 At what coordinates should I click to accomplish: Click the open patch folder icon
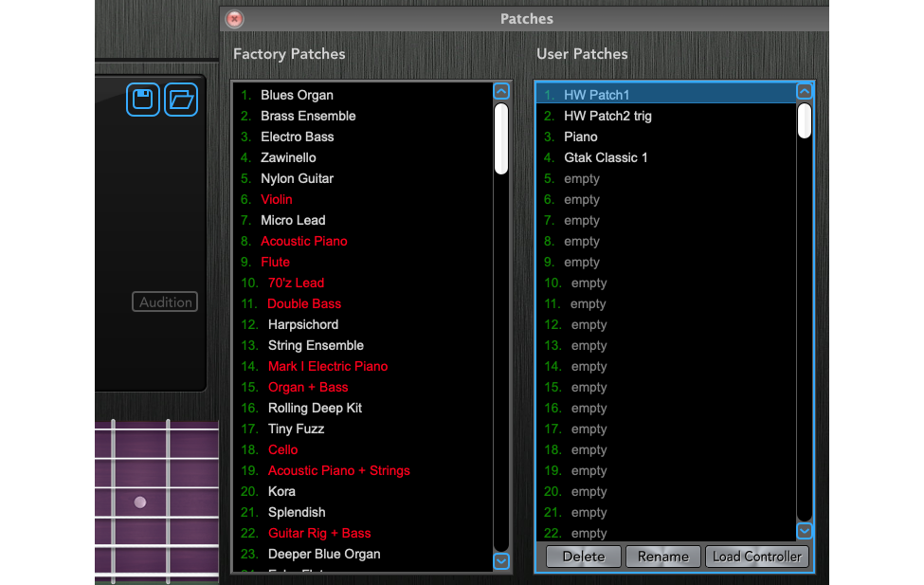click(181, 100)
